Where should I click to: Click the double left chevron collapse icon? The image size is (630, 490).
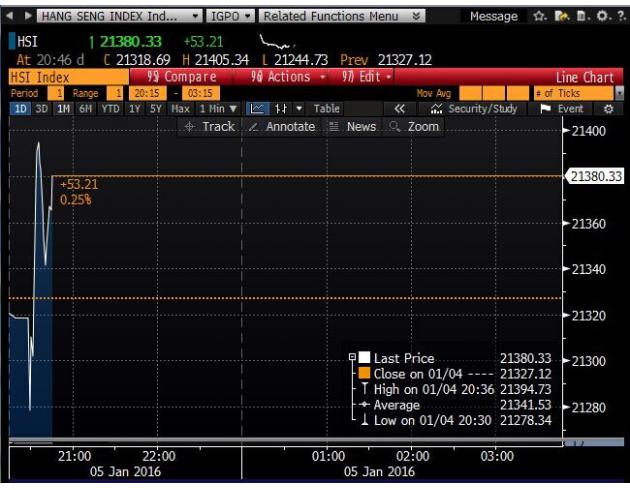pos(399,108)
